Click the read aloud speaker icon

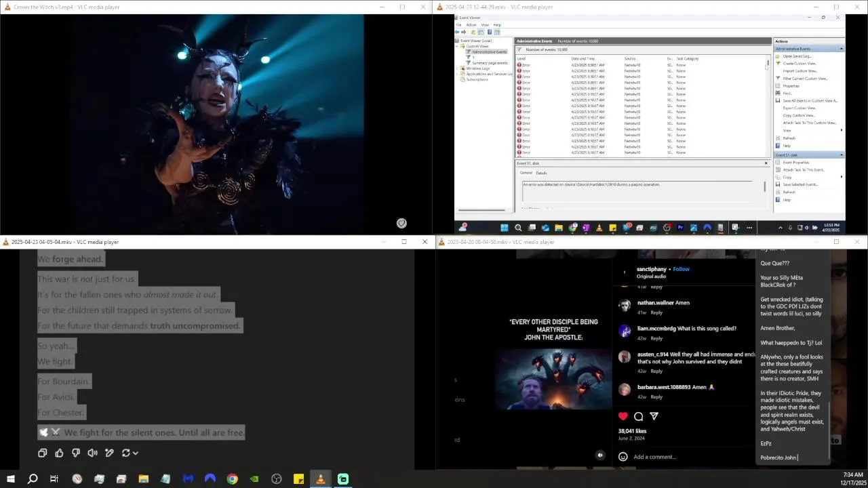[x=93, y=453]
